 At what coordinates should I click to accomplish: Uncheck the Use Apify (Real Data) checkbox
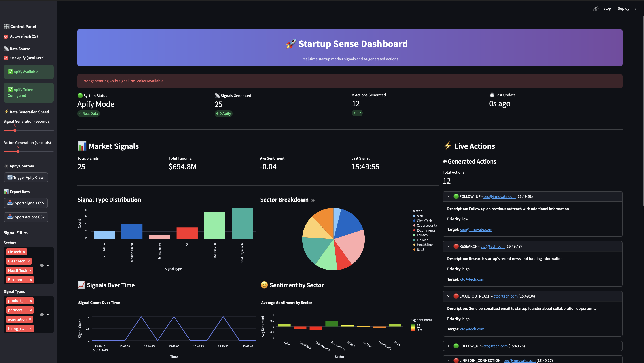coord(6,58)
